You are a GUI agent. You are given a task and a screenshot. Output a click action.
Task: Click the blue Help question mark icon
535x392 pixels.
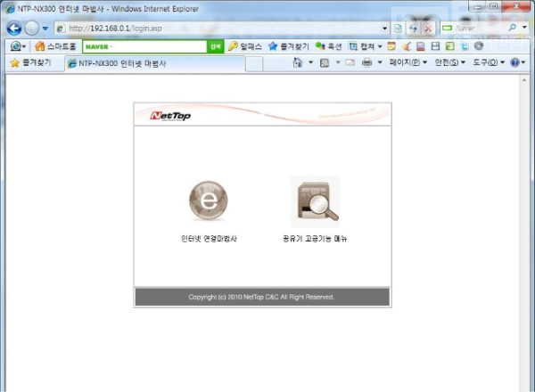pyautogui.click(x=514, y=62)
